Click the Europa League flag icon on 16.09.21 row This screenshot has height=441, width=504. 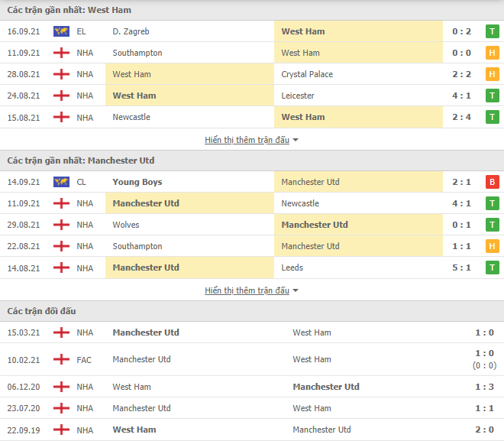(61, 31)
